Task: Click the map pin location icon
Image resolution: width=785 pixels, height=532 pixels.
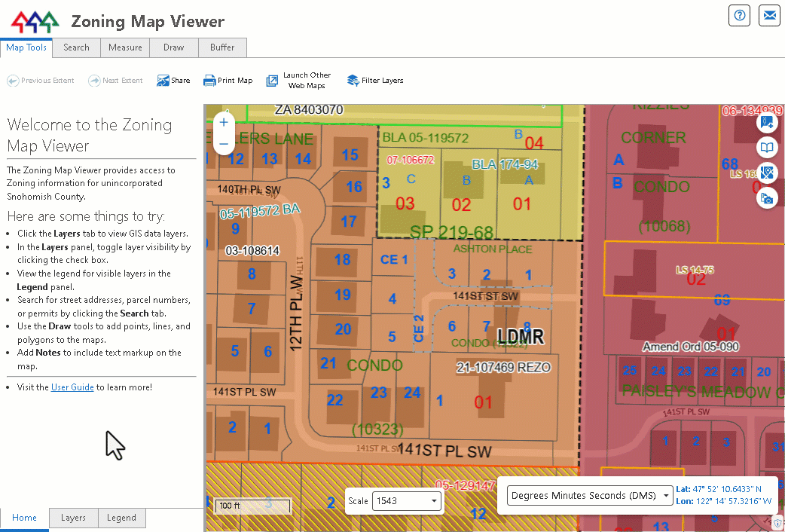Action: pos(766,173)
